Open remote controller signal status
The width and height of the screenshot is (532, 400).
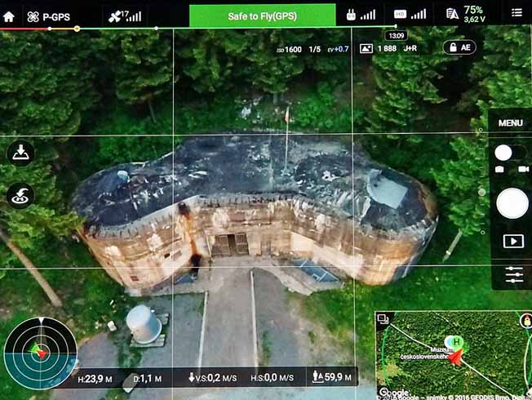click(x=361, y=15)
